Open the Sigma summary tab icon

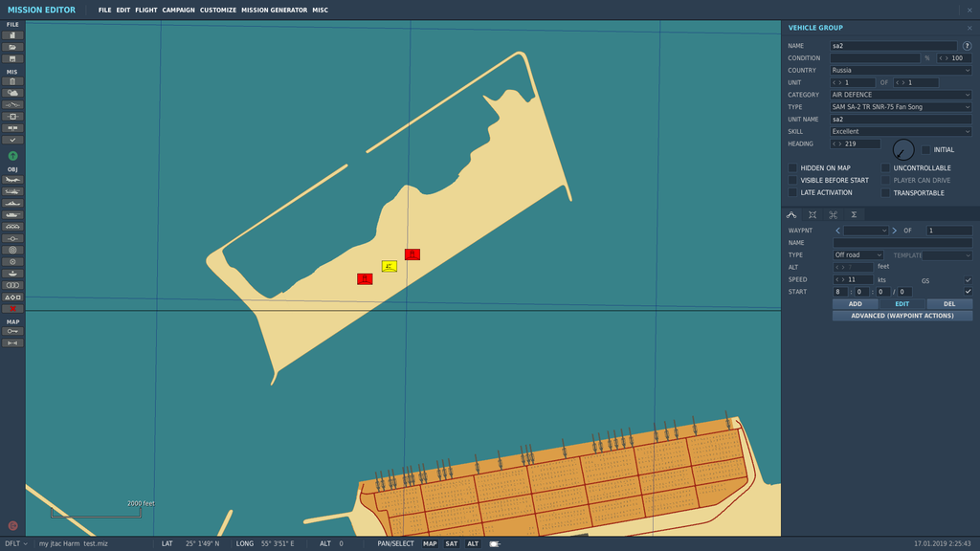[854, 214]
